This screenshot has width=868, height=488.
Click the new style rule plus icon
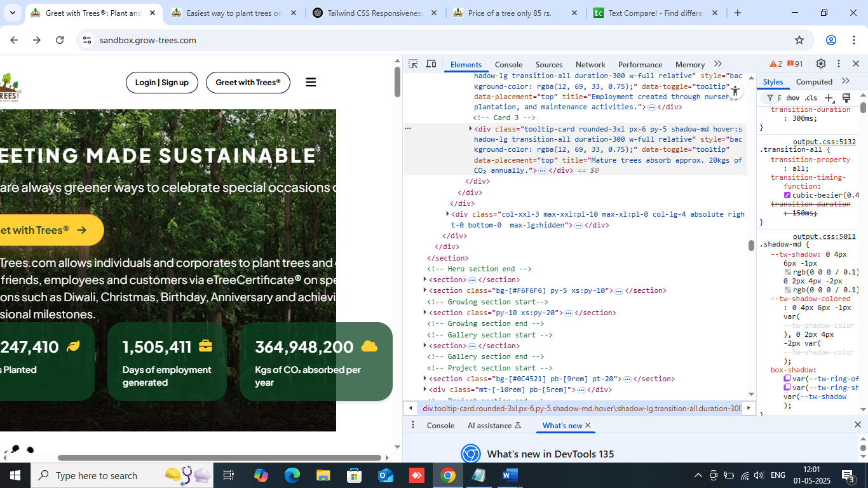(x=829, y=98)
